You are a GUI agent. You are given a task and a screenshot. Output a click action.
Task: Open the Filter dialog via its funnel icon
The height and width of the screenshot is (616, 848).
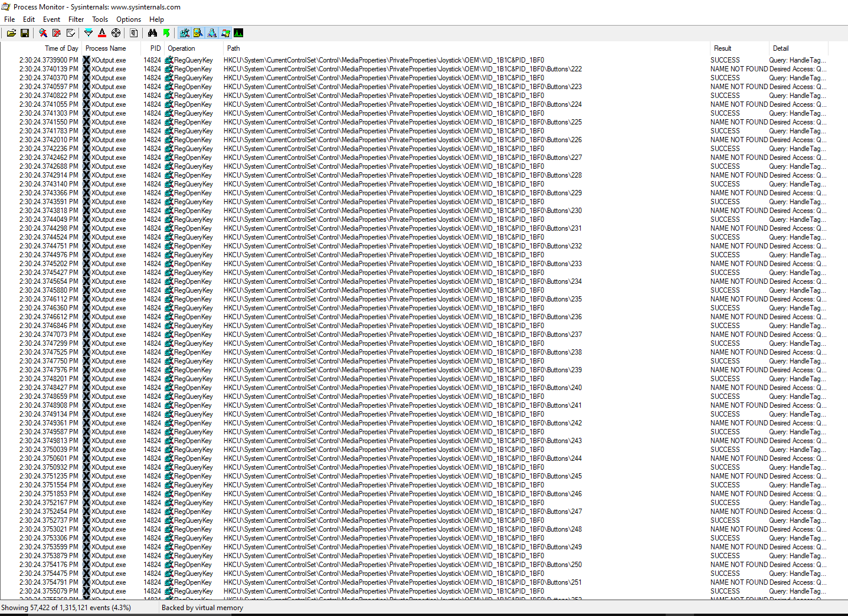(x=88, y=33)
